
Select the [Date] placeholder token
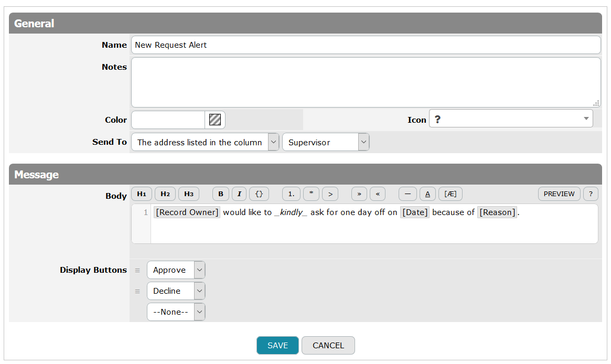coord(415,212)
